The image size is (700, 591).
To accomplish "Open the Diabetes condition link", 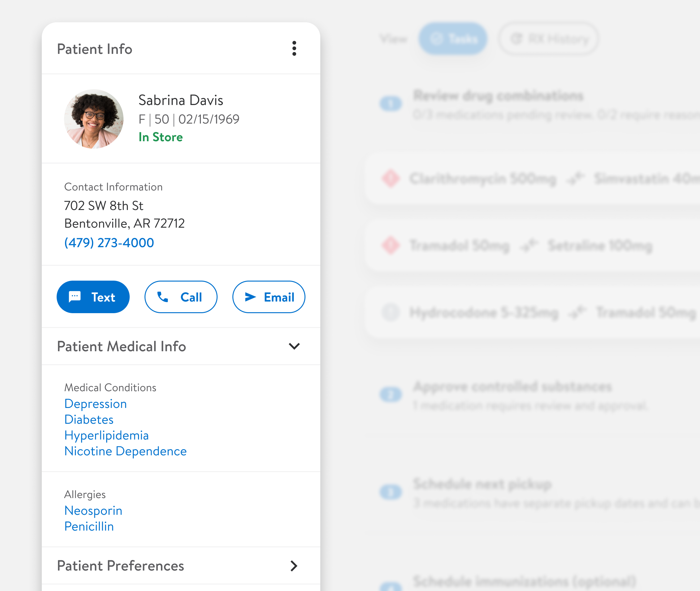I will (x=89, y=419).
